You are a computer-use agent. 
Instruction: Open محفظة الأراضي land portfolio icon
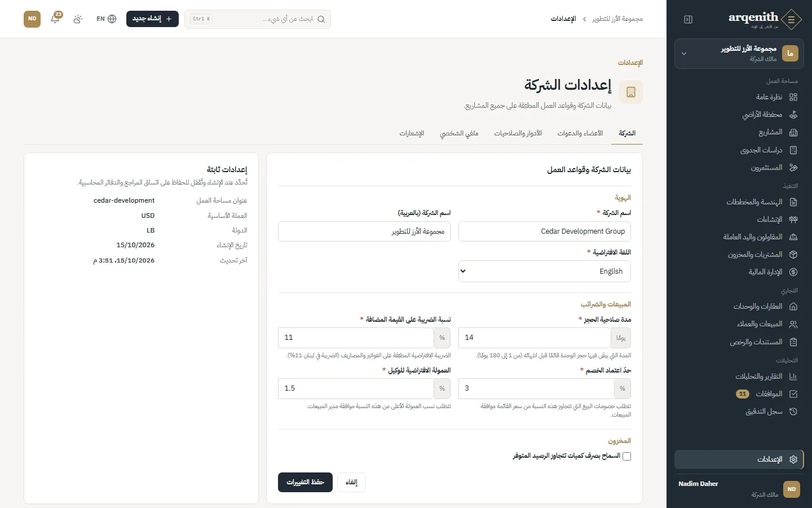coord(793,115)
